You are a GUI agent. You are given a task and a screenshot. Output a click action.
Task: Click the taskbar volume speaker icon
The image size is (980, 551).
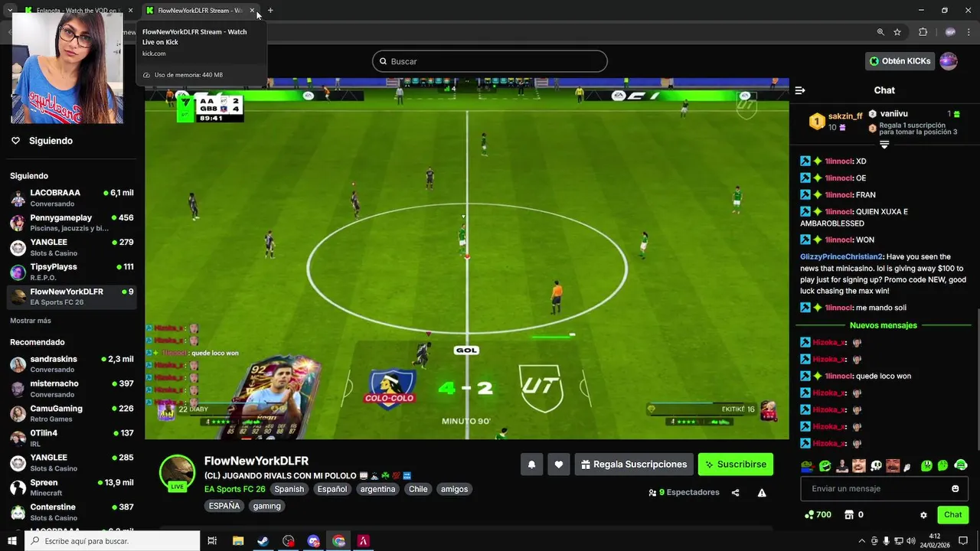pyautogui.click(x=910, y=541)
